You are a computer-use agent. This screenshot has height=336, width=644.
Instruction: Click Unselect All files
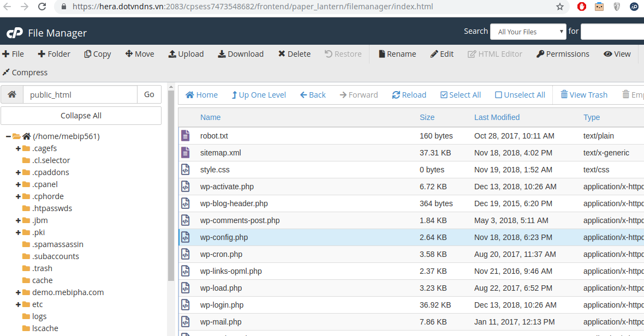click(x=520, y=95)
